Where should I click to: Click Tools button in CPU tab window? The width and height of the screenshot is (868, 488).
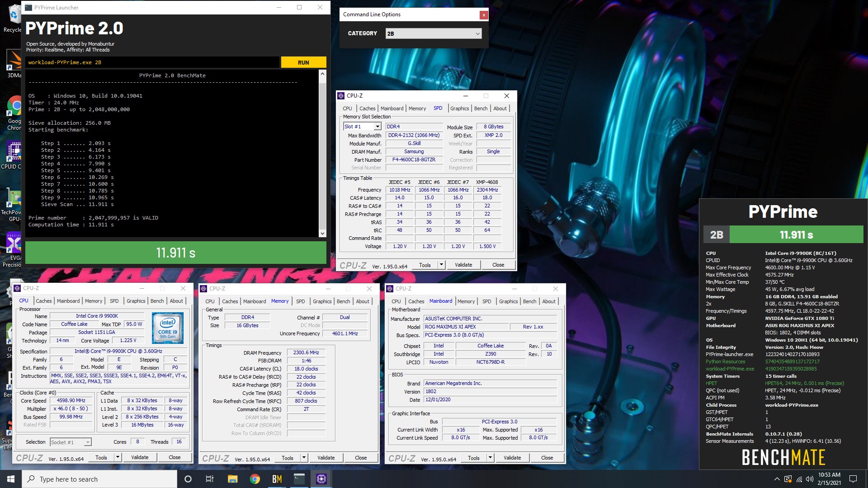101,457
